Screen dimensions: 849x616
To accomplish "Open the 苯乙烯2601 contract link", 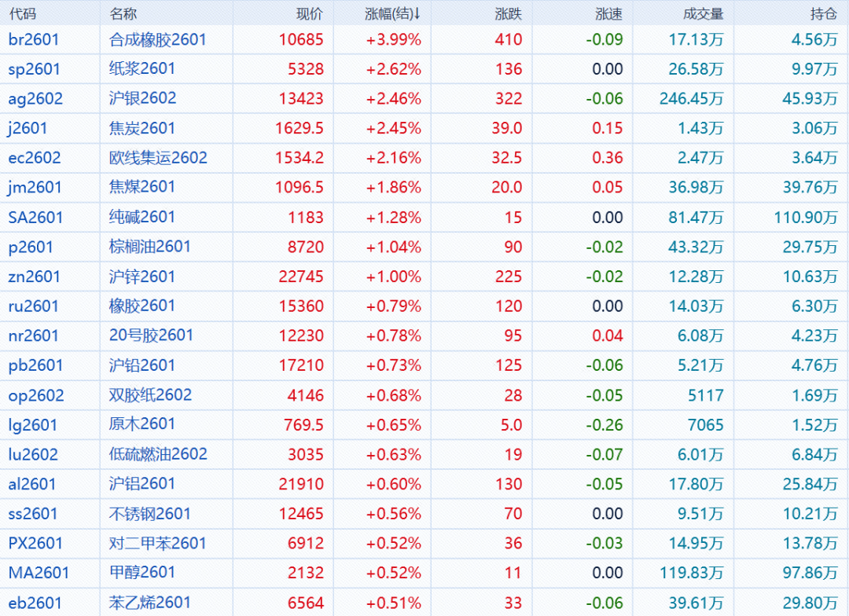I will click(x=149, y=603).
